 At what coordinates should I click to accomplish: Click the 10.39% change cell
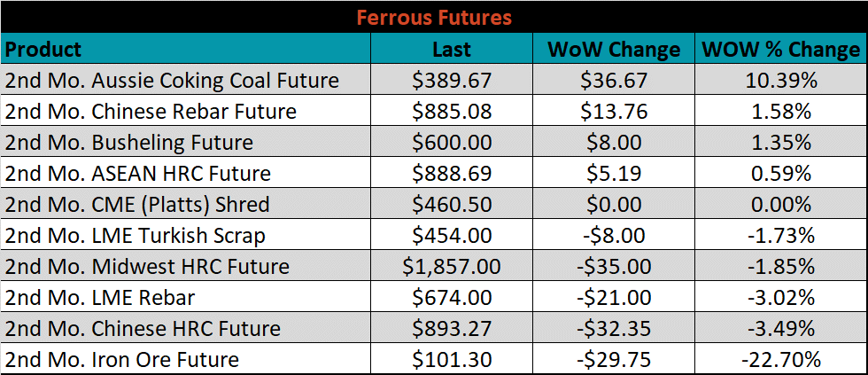[x=781, y=80]
